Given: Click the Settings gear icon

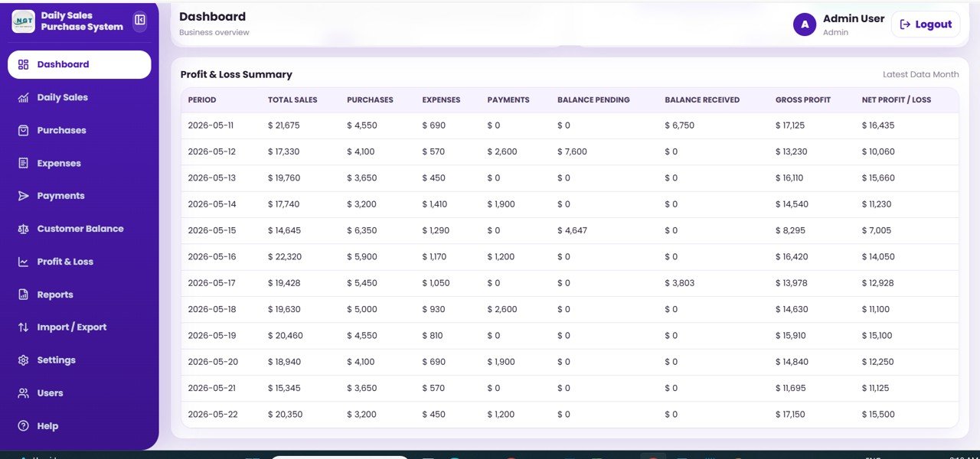Looking at the screenshot, I should 23,360.
